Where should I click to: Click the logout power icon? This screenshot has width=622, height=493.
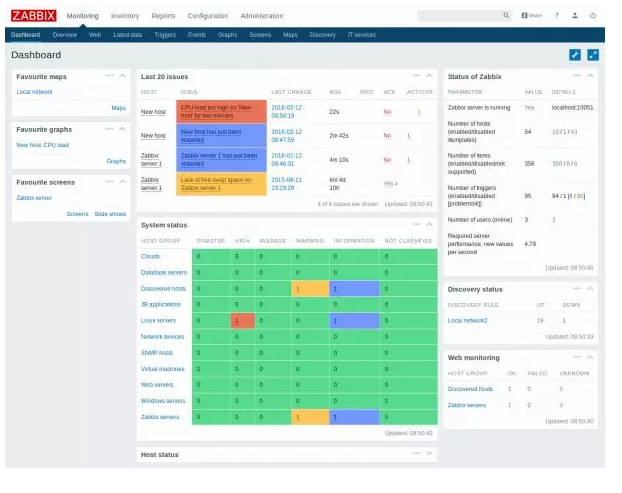tap(593, 15)
